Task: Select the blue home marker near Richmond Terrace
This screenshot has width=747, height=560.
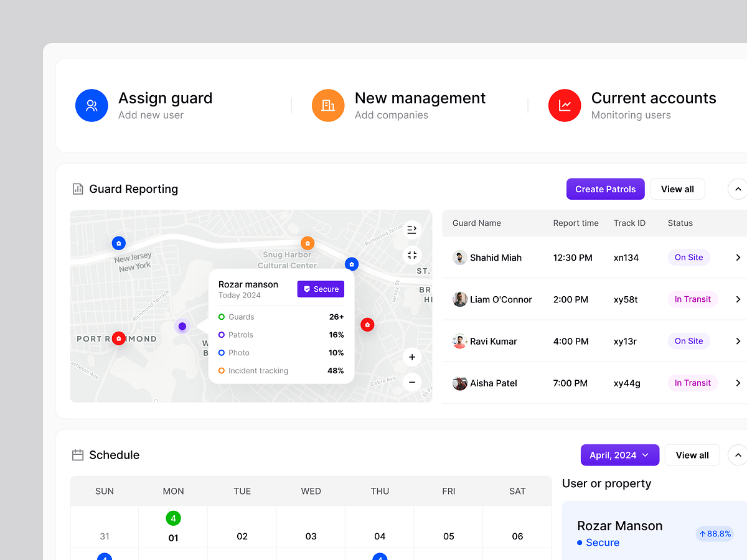Action: click(x=352, y=264)
